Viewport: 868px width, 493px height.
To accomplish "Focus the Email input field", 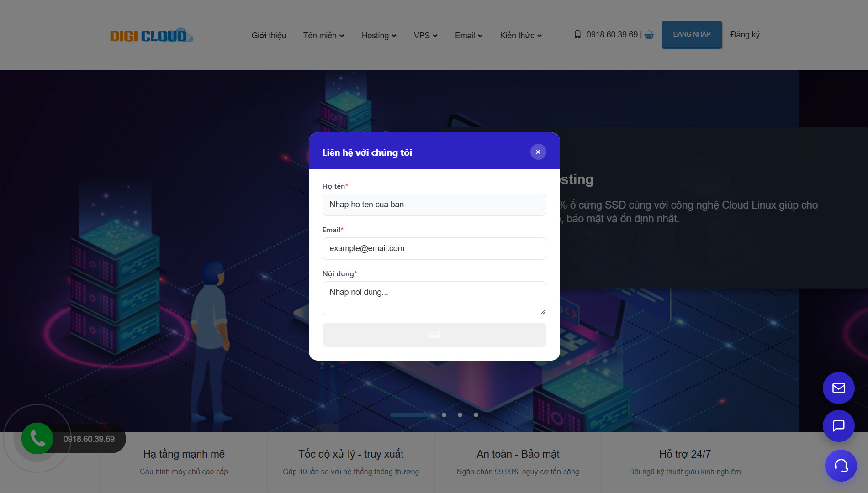I will [x=434, y=248].
